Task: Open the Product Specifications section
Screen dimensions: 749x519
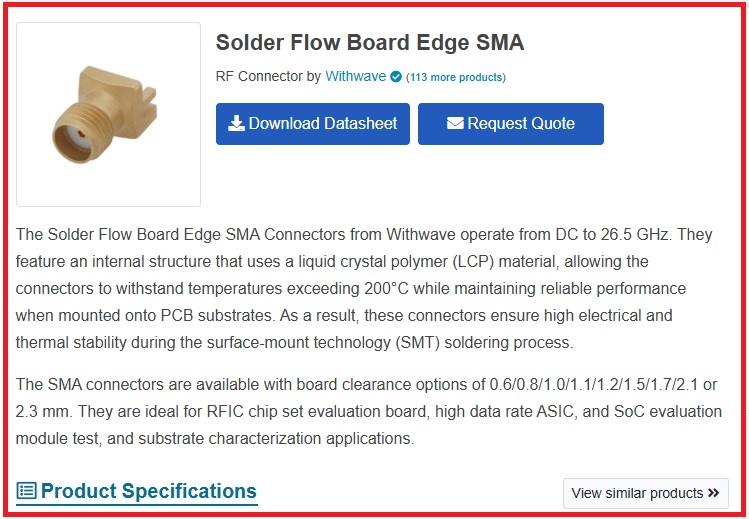Action: pyautogui.click(x=148, y=491)
